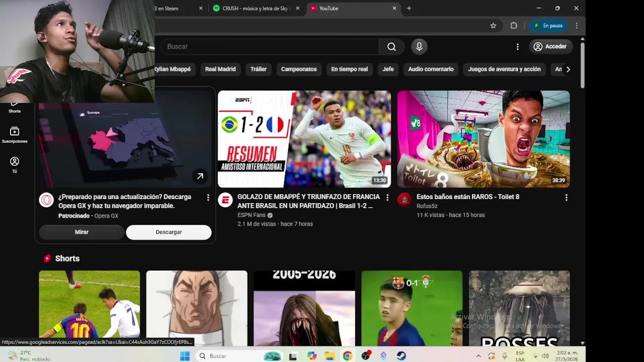The height and width of the screenshot is (362, 644).
Task: Close the YouTube tab
Action: [394, 9]
